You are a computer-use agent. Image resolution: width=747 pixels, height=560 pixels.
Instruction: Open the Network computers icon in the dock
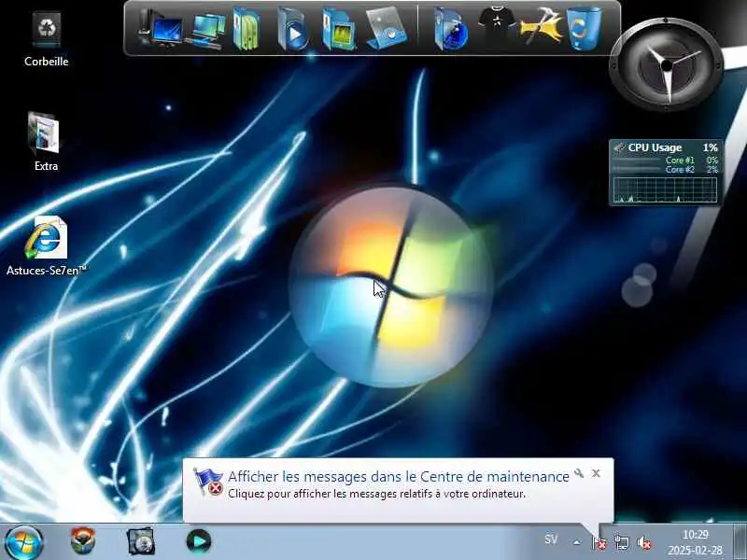[205, 31]
